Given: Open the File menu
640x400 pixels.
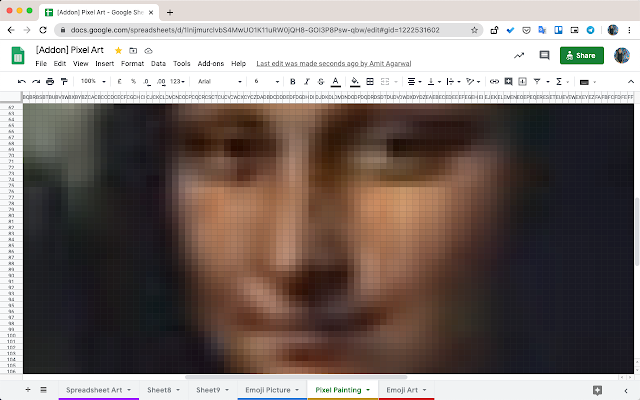Looking at the screenshot, I should pyautogui.click(x=41, y=64).
